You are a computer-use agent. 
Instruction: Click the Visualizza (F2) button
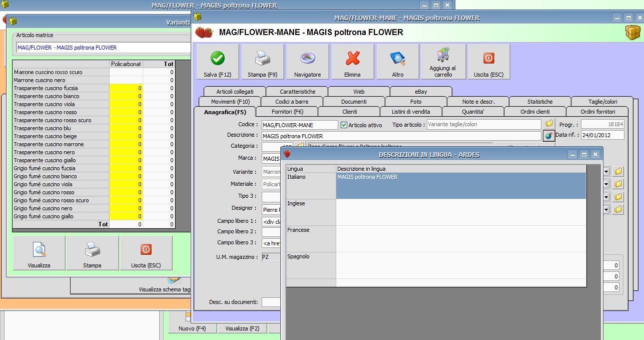242,328
